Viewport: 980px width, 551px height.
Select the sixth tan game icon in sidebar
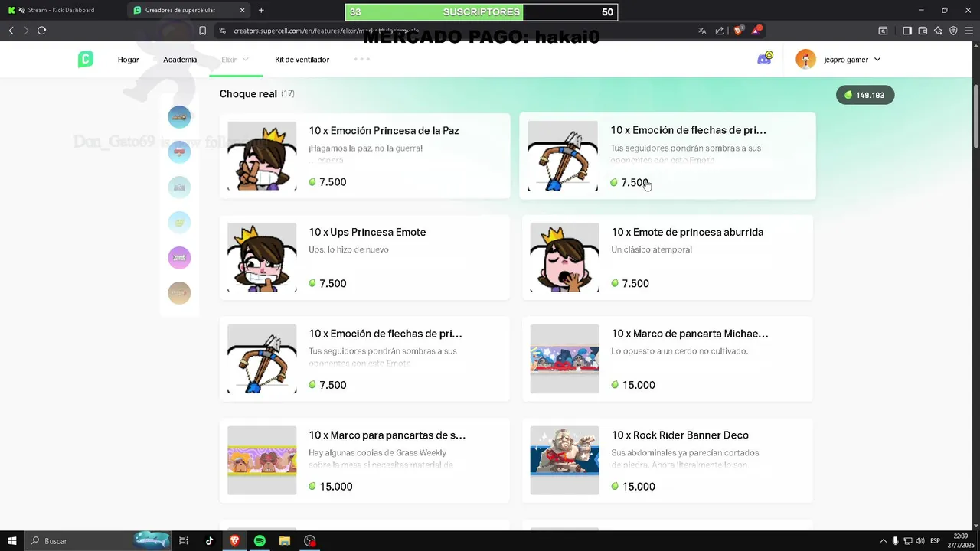179,293
